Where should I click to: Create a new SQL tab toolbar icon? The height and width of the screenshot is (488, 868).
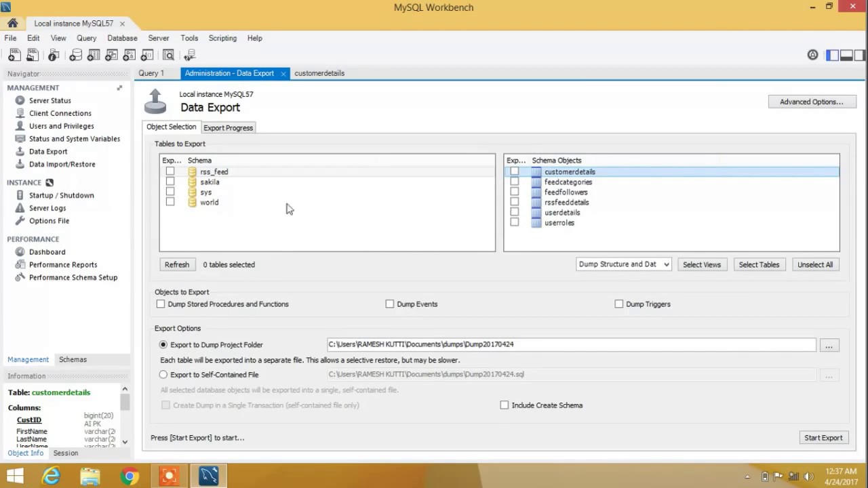14,55
